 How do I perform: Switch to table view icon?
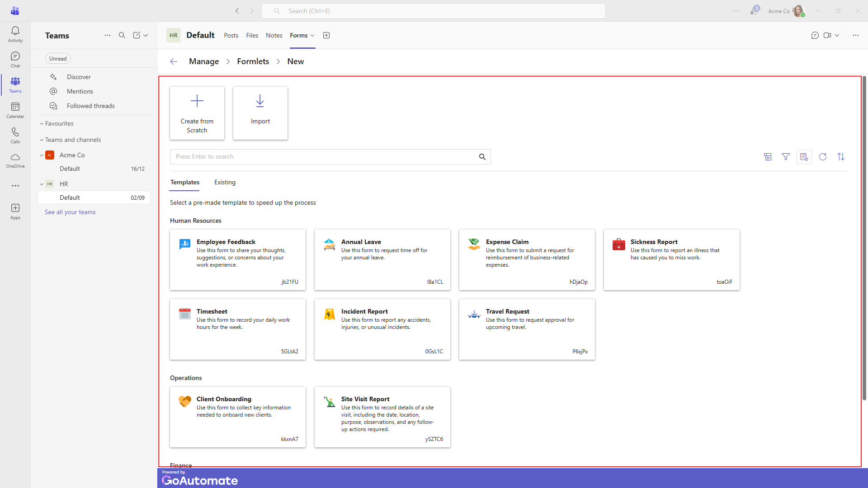pyautogui.click(x=768, y=157)
